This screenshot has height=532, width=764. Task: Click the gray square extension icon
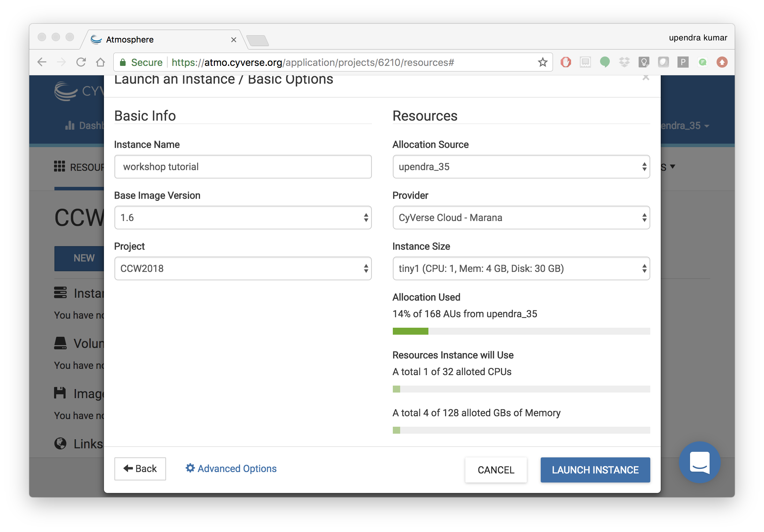coord(663,62)
